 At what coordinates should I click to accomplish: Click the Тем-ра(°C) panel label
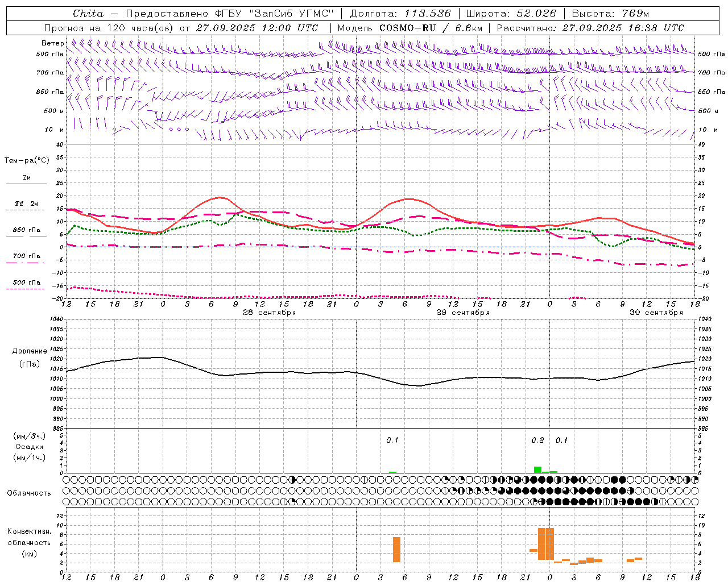[x=27, y=161]
